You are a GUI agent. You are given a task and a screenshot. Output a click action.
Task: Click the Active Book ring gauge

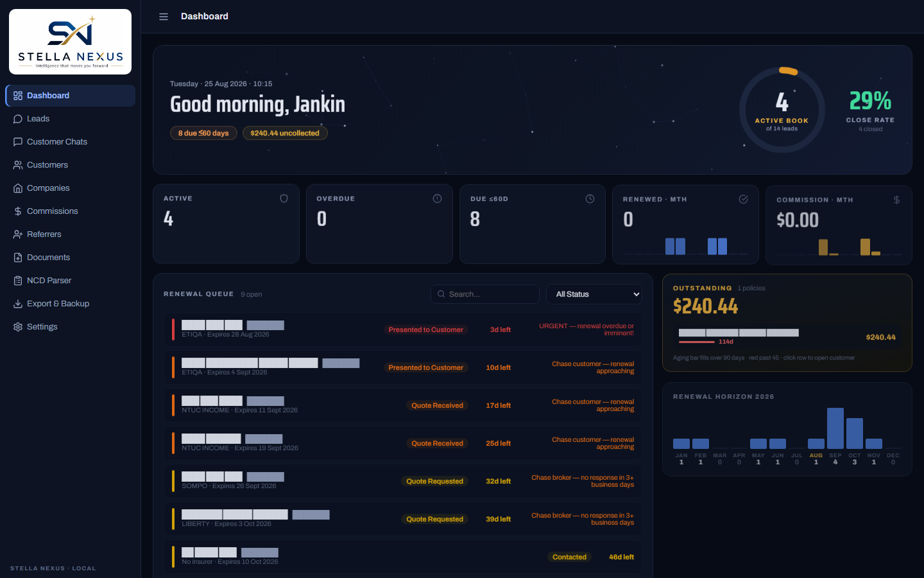point(782,110)
